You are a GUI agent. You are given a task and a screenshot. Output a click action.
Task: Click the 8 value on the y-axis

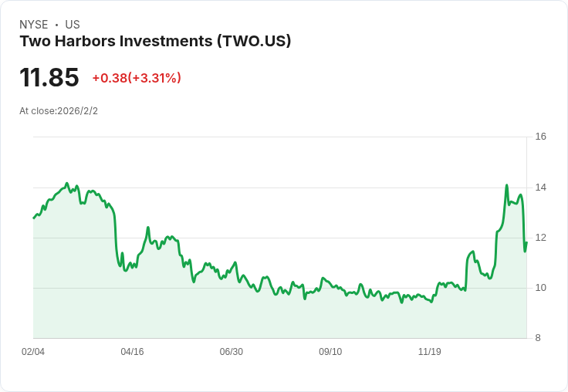539,338
